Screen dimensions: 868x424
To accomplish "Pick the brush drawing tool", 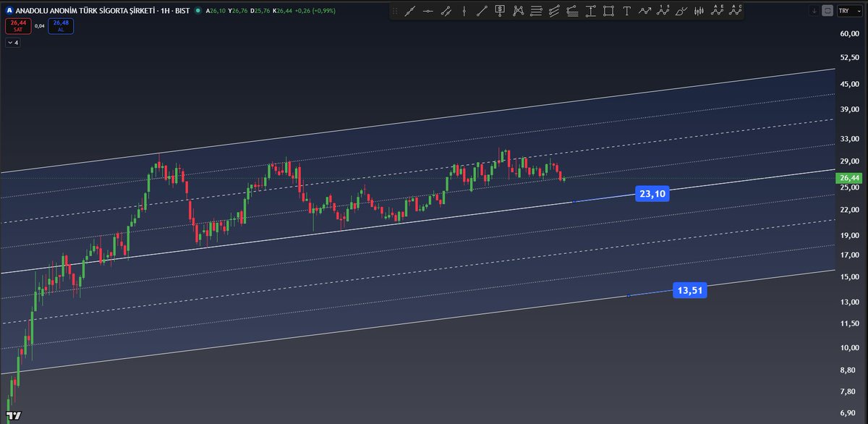I will [681, 11].
